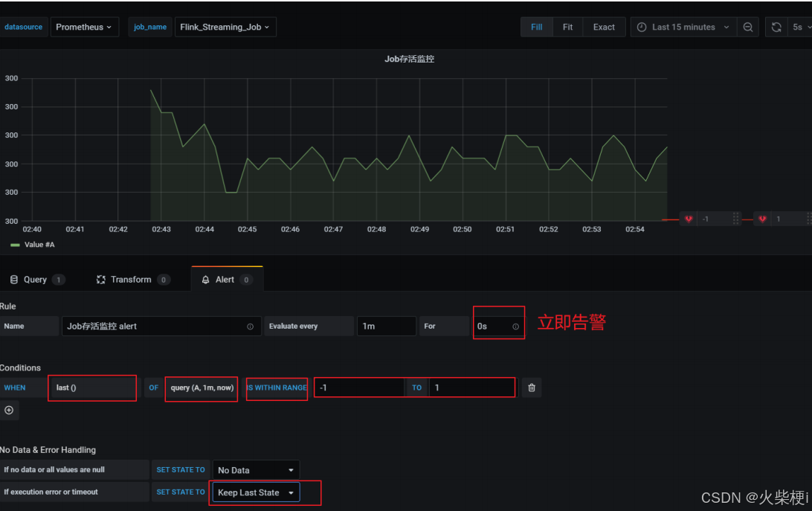Image resolution: width=812 pixels, height=511 pixels.
Task: Open the IS WITHIN RANGE evaluator selector
Action: (x=277, y=388)
